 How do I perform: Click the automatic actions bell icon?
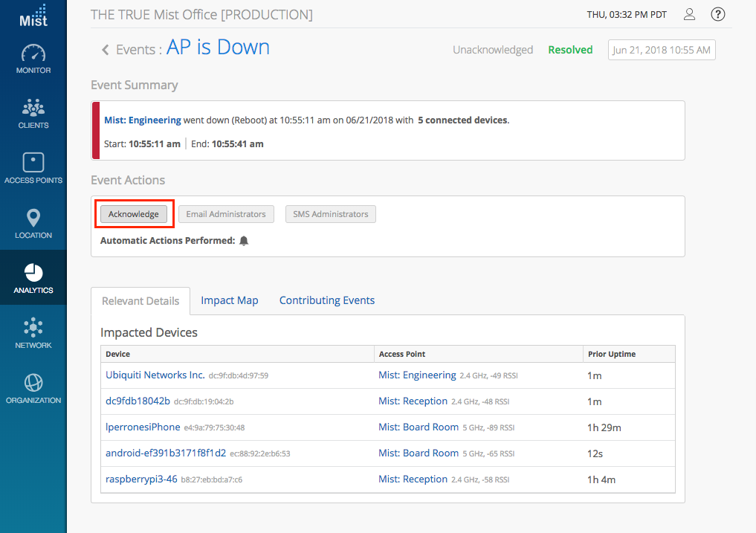tap(244, 241)
